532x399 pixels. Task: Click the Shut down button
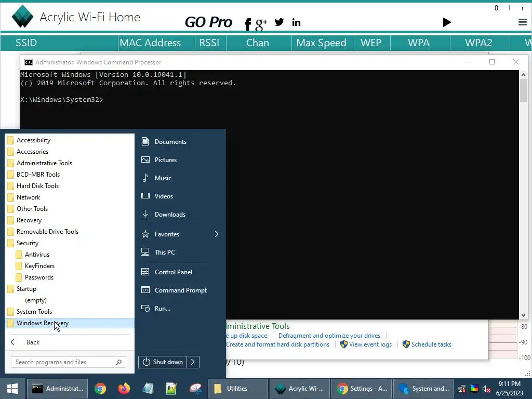[x=163, y=362]
